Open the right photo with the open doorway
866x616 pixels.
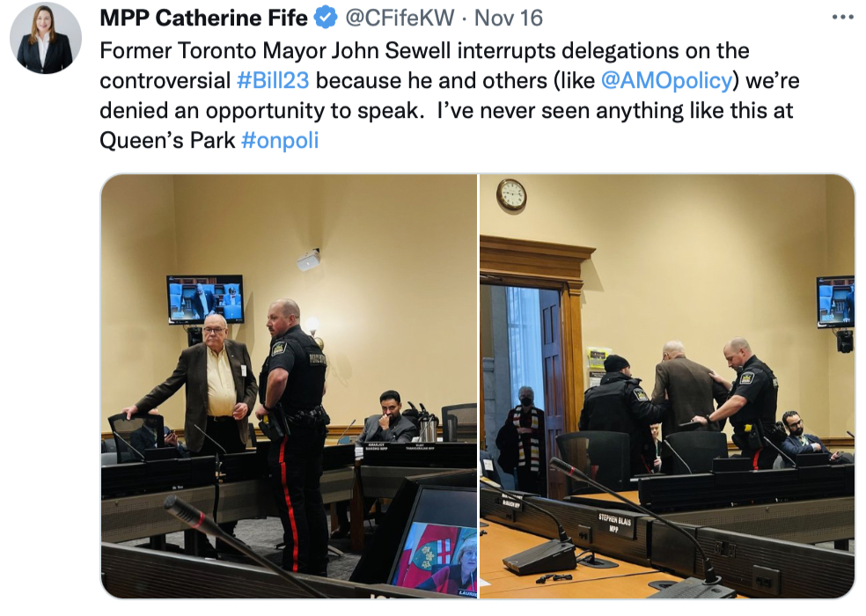[x=667, y=386]
